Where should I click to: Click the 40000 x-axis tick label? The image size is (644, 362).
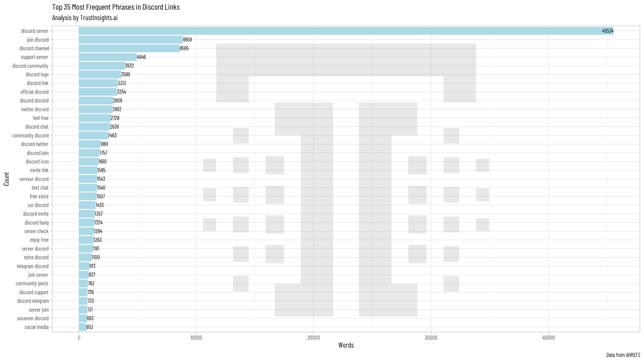click(x=548, y=338)
